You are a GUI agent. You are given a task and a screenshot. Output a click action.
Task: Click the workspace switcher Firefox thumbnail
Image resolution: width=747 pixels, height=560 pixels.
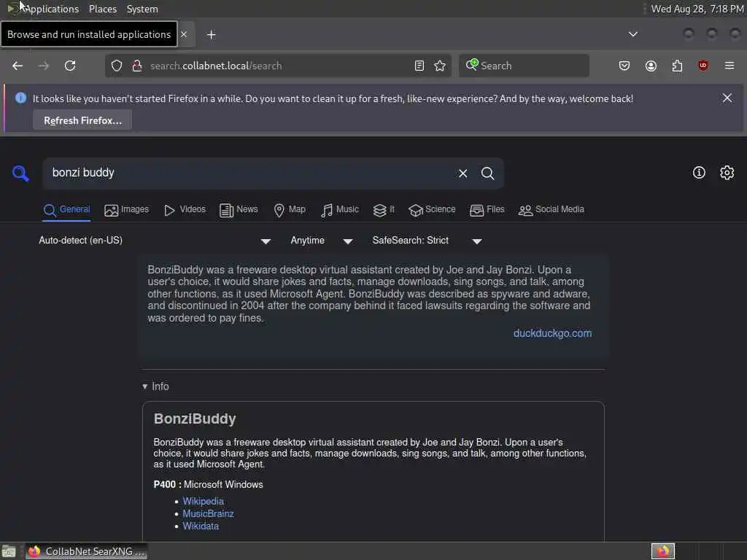[662, 551]
